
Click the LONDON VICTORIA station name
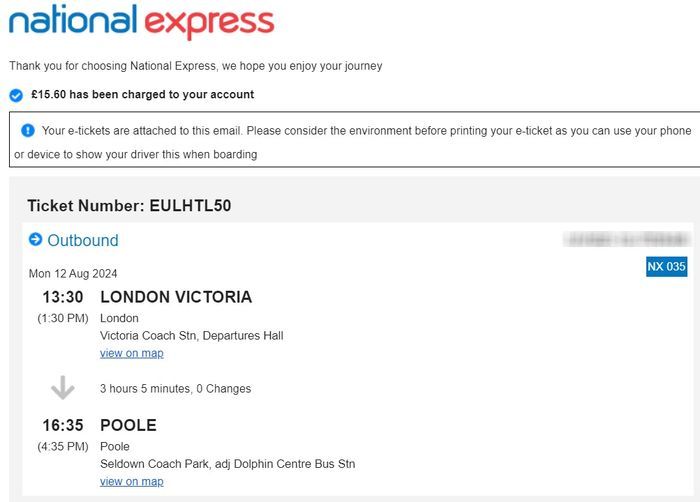tap(176, 297)
